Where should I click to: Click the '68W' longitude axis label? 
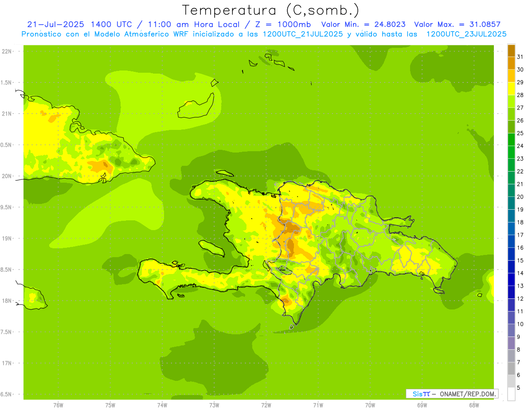tap(474, 405)
